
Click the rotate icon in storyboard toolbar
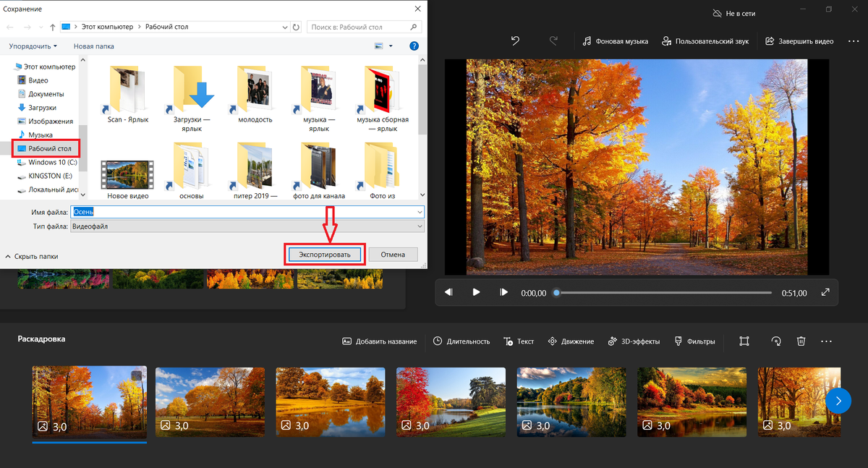pos(775,341)
